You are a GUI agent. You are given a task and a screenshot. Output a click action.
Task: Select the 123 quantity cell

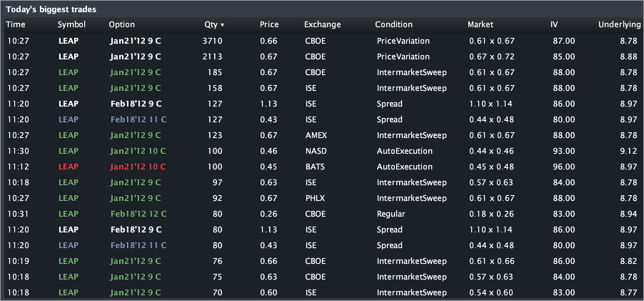tap(215, 135)
